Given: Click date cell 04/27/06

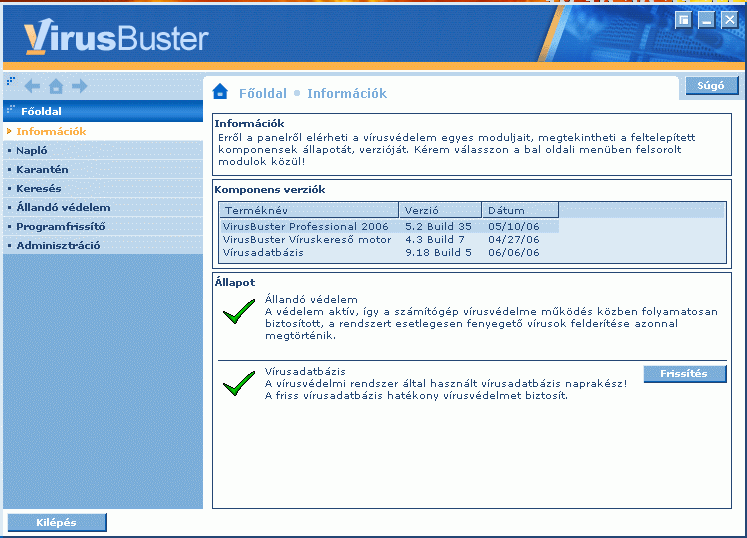Looking at the screenshot, I should point(514,239).
